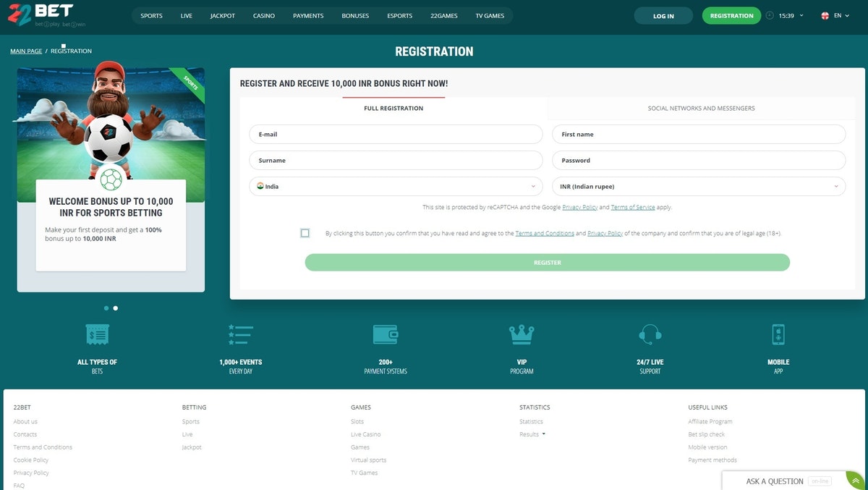
Task: Open the 22Games menu item
Action: click(x=444, y=16)
